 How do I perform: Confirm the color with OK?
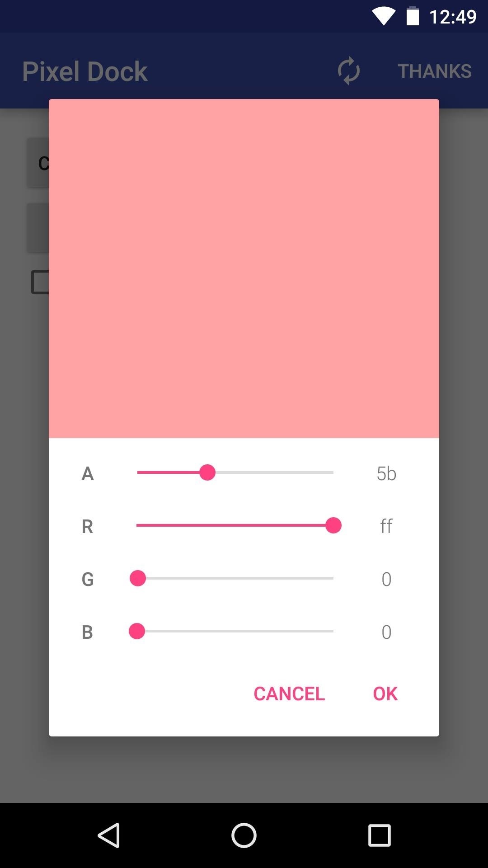[x=385, y=693]
